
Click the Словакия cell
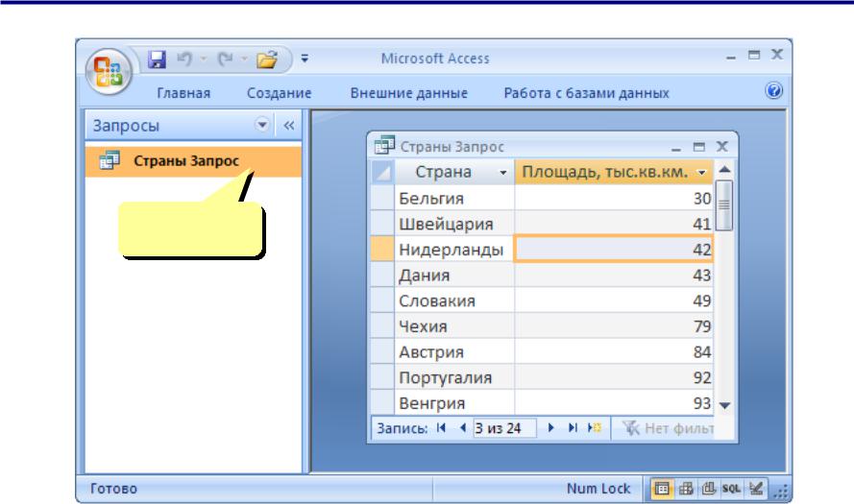454,300
